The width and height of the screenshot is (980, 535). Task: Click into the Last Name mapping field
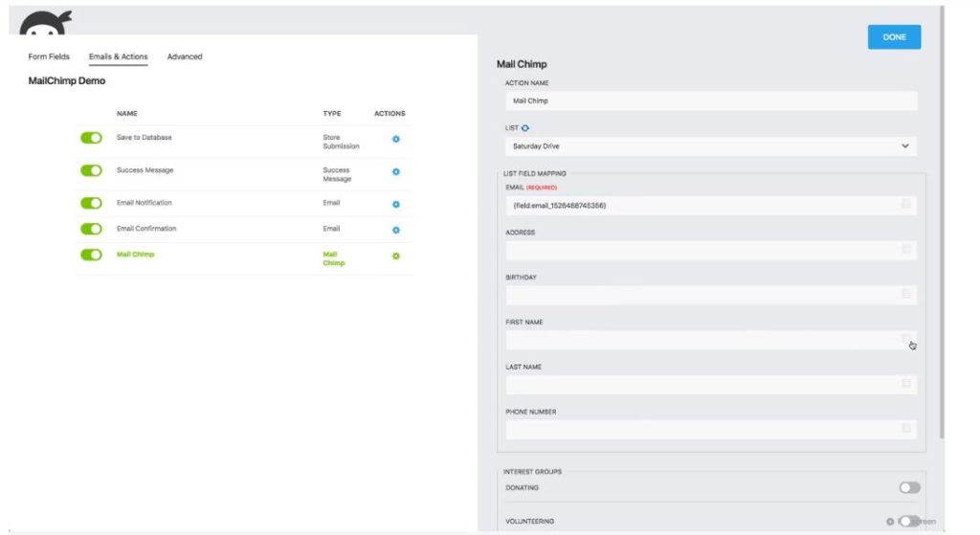tap(711, 385)
